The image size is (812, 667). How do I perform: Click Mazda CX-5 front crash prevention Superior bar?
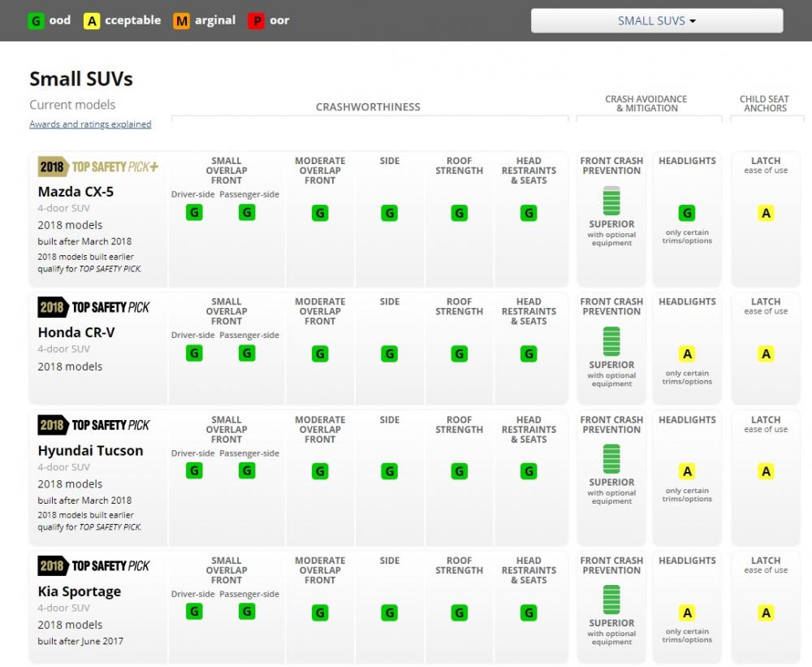point(611,201)
